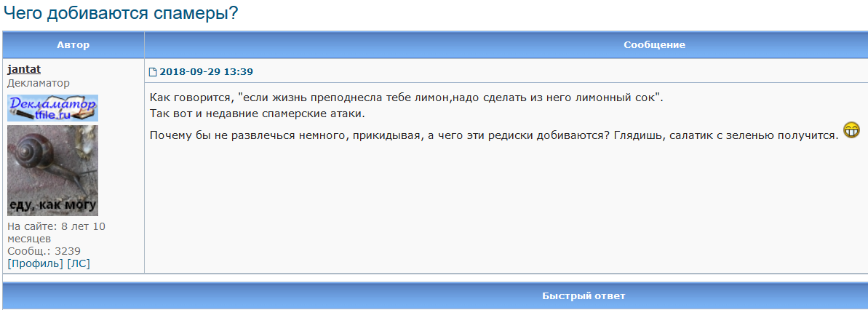The image size is (868, 310).
Task: Click the thread title 'Чего добиваются спамеры?'
Action: point(121,12)
